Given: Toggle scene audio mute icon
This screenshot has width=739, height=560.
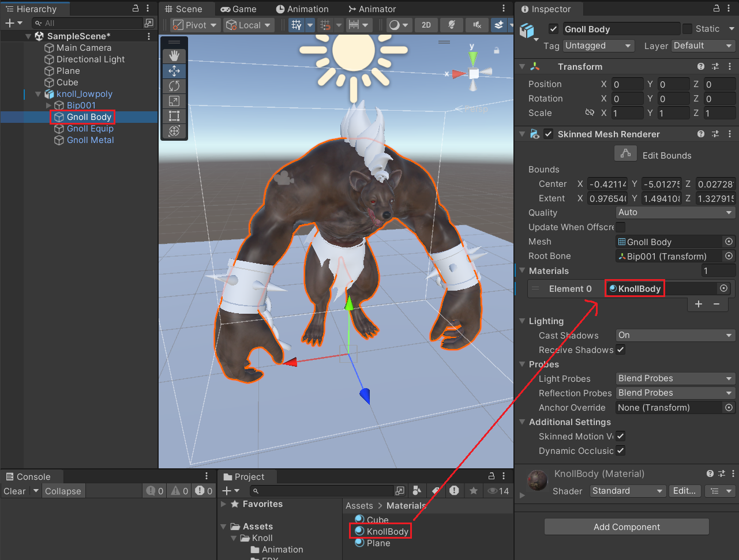Looking at the screenshot, I should 477,25.
